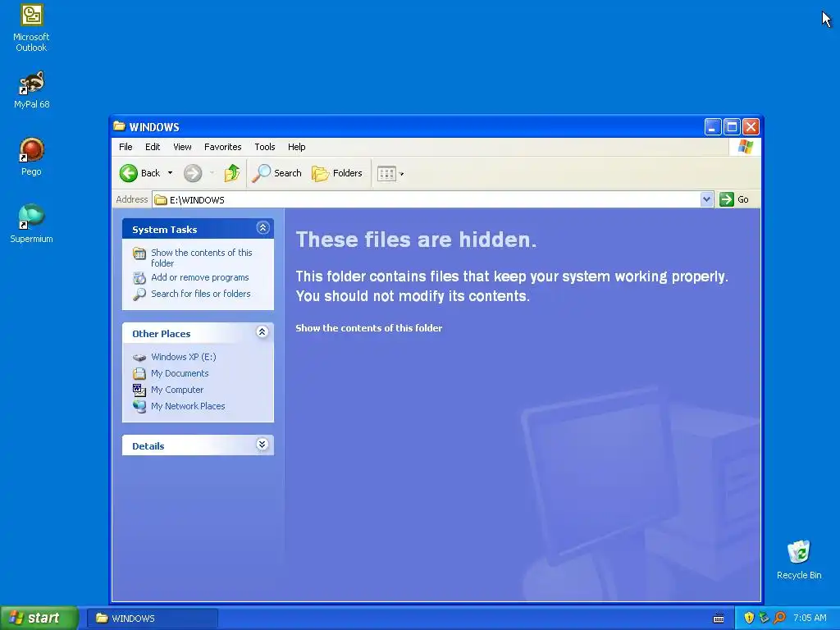Click the Windows flag logo in menu bar
This screenshot has width=840, height=630.
click(x=745, y=147)
